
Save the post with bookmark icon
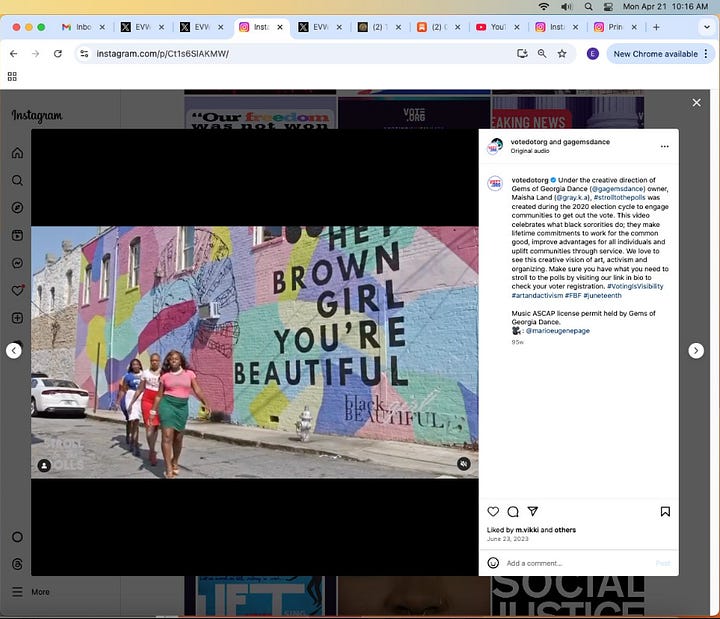665,512
